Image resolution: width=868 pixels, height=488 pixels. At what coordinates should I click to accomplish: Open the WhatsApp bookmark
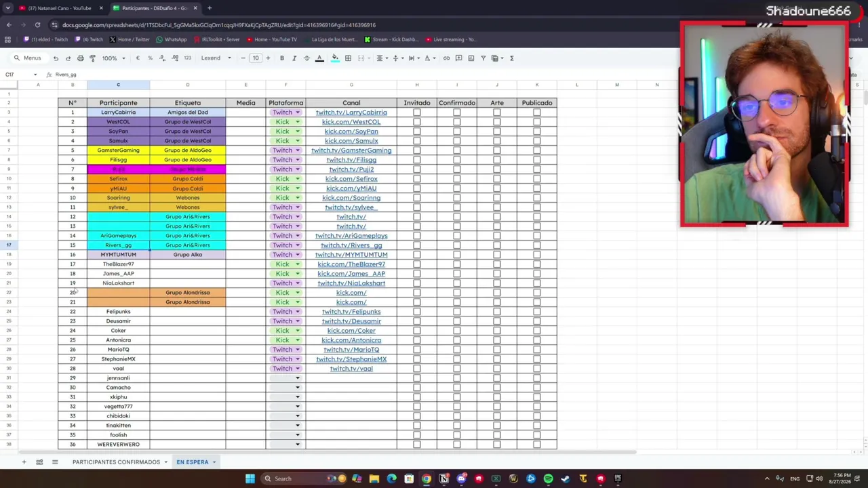click(171, 39)
